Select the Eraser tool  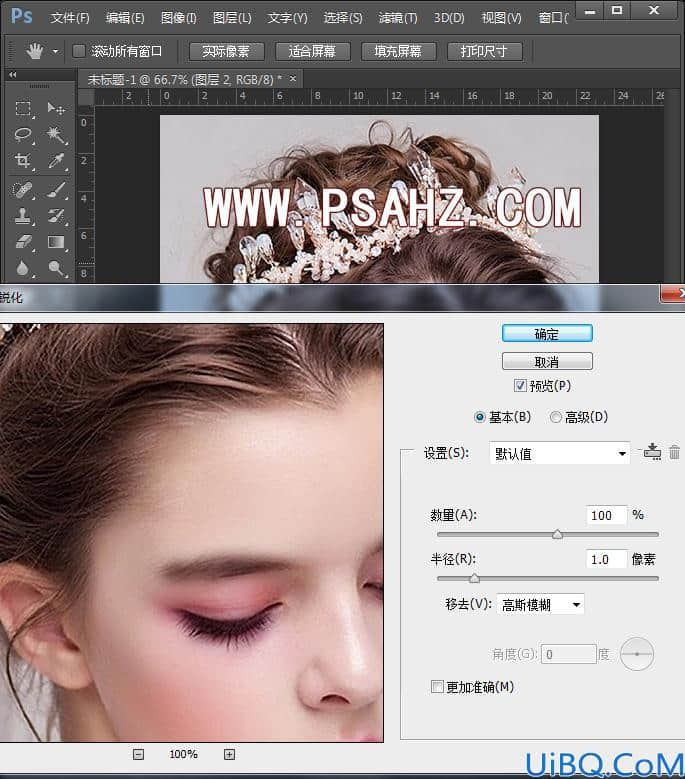(23, 242)
